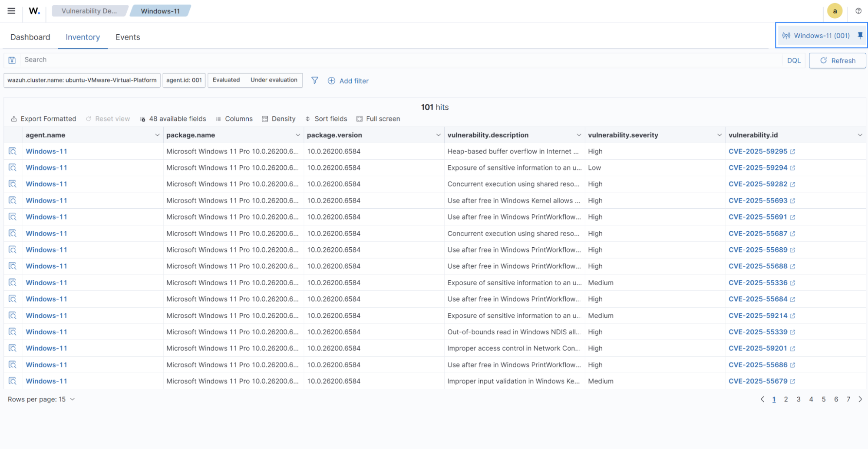868x449 pixels.
Task: Open the help icon in header
Action: click(858, 11)
